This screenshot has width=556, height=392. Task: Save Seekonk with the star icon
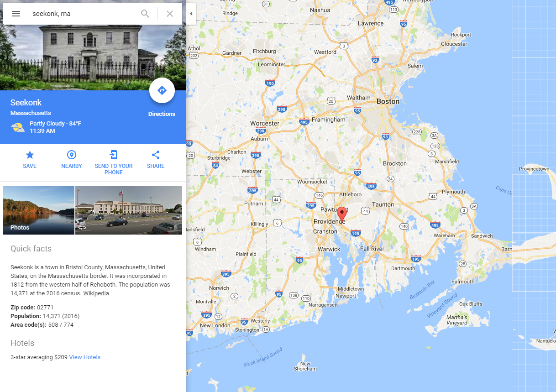coord(30,155)
